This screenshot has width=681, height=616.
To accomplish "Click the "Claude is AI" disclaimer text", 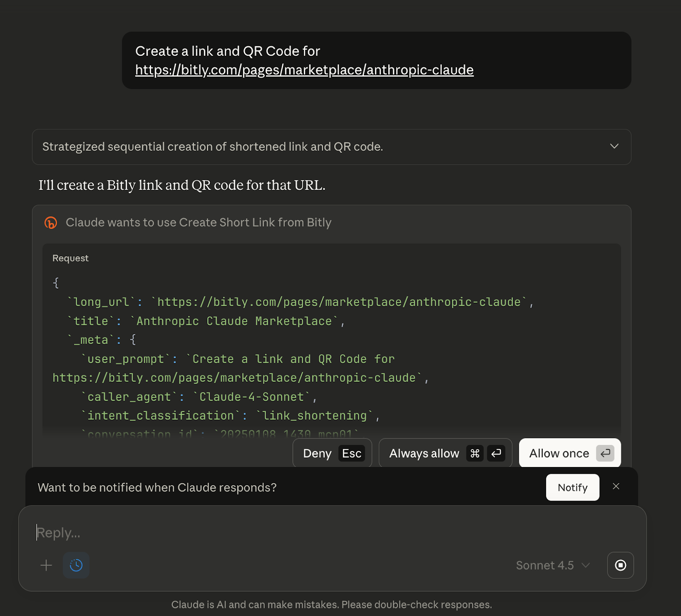I will (x=332, y=605).
